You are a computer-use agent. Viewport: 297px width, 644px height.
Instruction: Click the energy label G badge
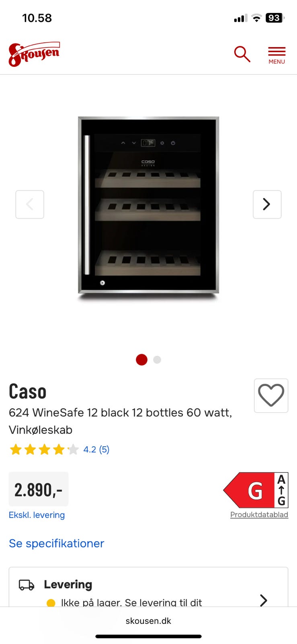pos(256,490)
